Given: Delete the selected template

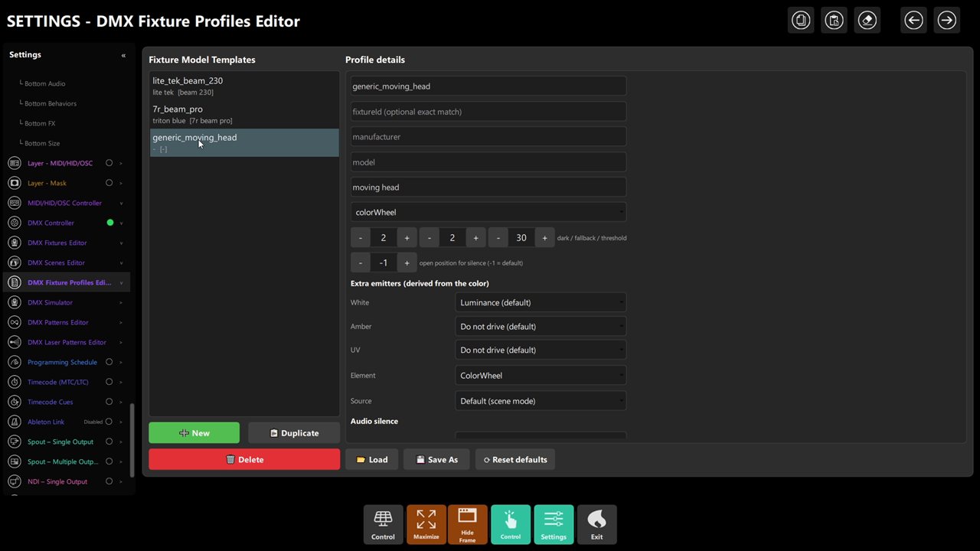Looking at the screenshot, I should click(x=244, y=459).
